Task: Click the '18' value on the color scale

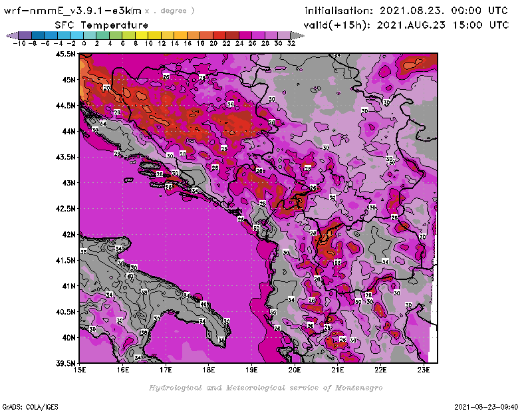Action: [x=200, y=43]
